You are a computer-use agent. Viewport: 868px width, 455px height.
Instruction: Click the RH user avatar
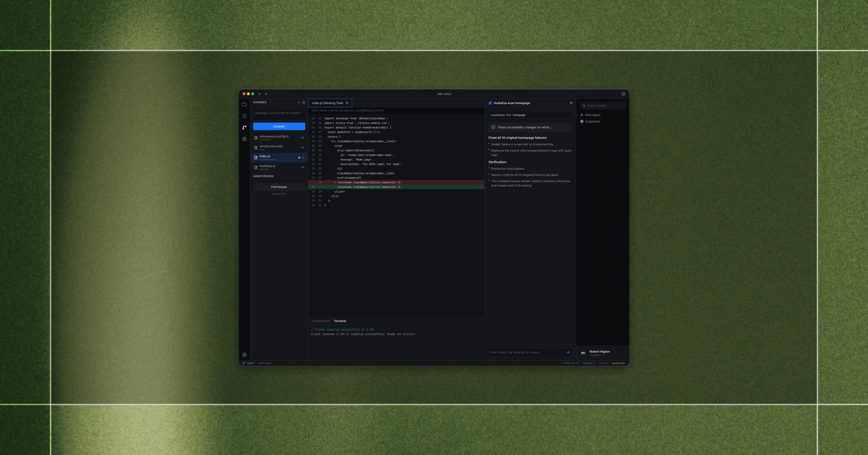[583, 353]
